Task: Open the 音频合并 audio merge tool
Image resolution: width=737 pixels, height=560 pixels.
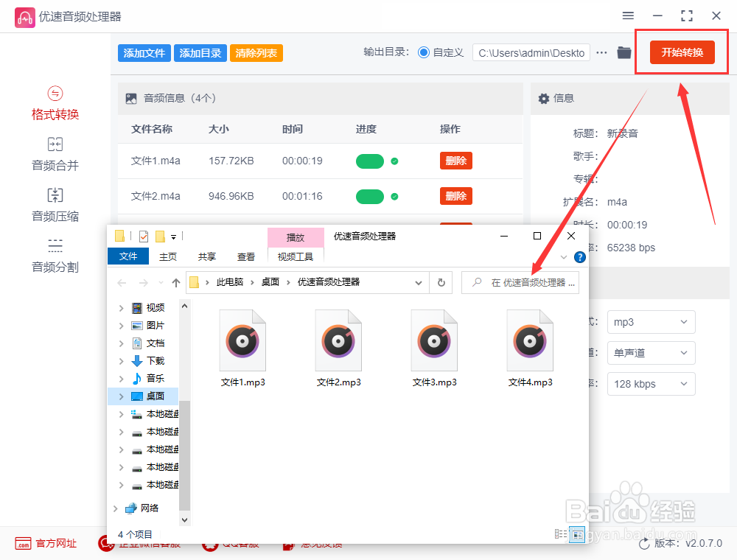Action: pos(55,155)
